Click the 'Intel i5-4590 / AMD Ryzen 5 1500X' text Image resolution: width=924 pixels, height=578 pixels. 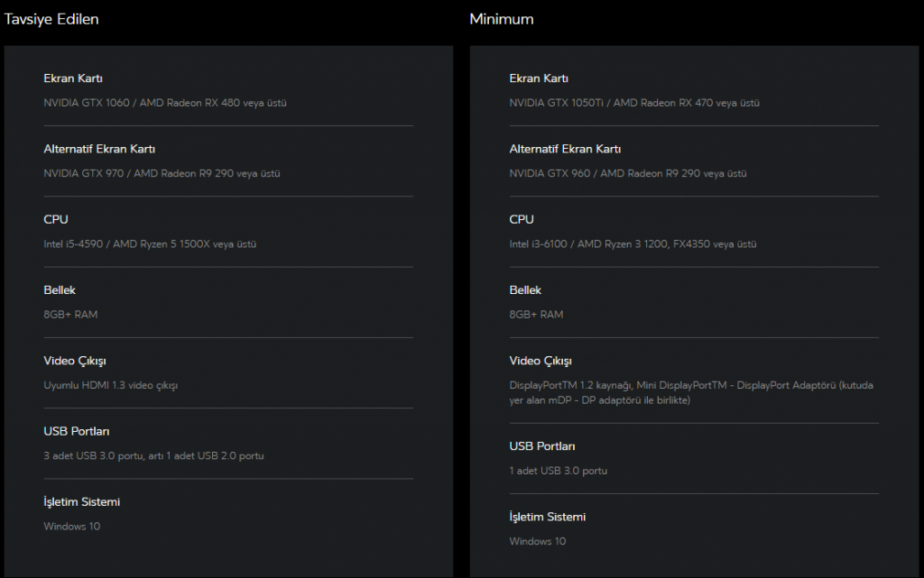[x=156, y=244]
